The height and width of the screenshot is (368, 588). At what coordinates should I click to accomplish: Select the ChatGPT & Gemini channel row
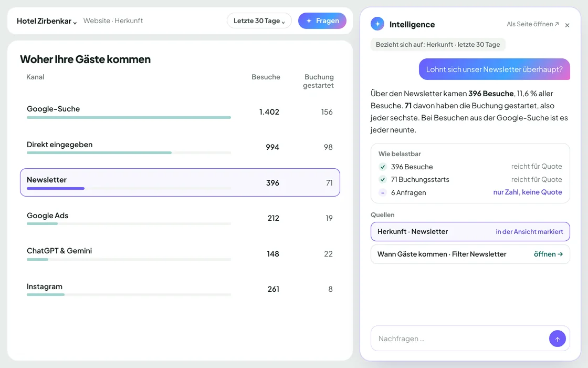tap(180, 253)
